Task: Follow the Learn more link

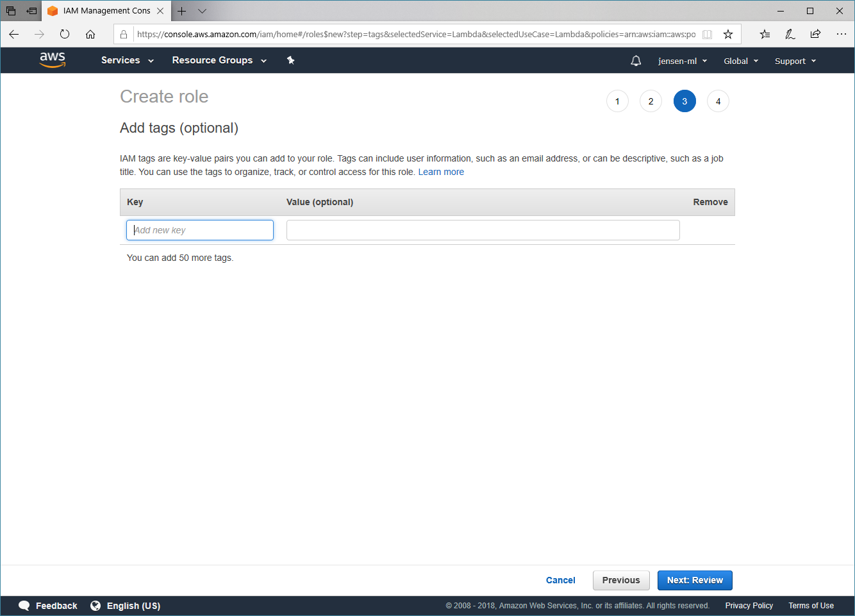Action: 441,172
